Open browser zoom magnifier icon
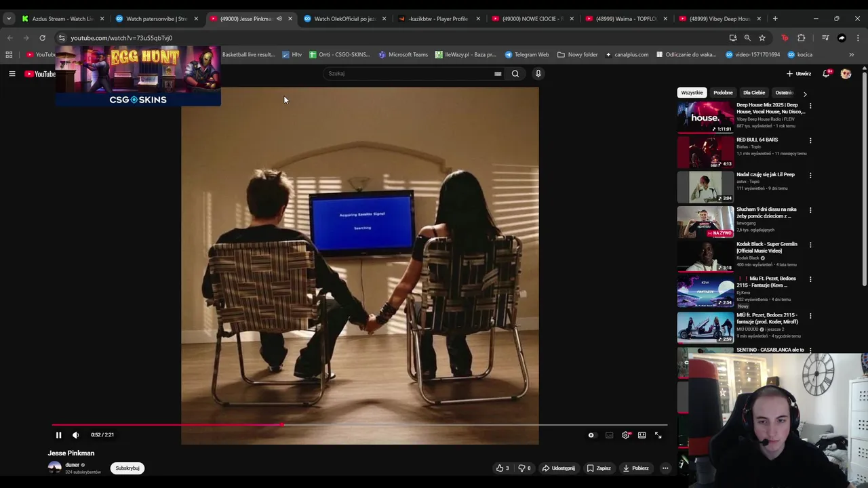The height and width of the screenshot is (488, 868). pyautogui.click(x=747, y=38)
